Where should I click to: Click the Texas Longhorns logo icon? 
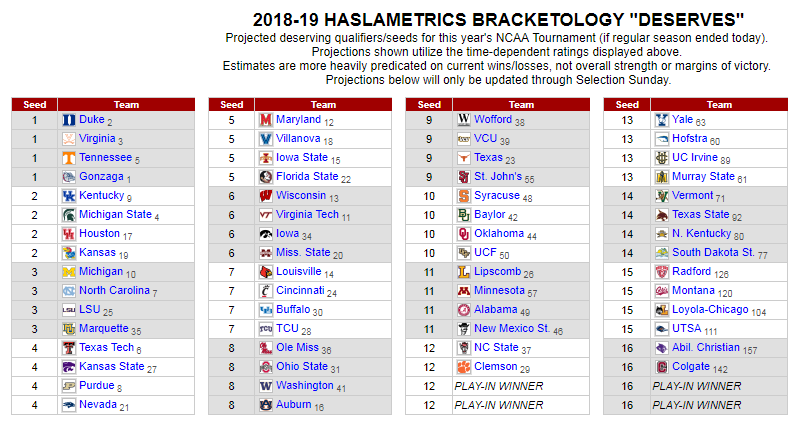(463, 158)
